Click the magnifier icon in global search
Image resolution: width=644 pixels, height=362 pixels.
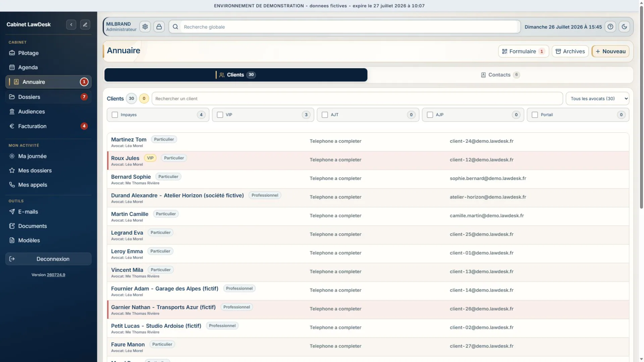click(x=175, y=26)
